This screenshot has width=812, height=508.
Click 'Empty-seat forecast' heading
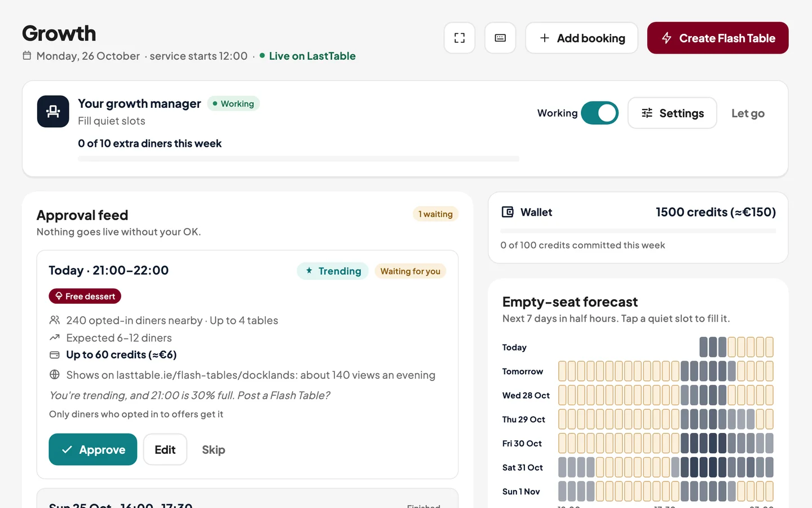coord(570,302)
